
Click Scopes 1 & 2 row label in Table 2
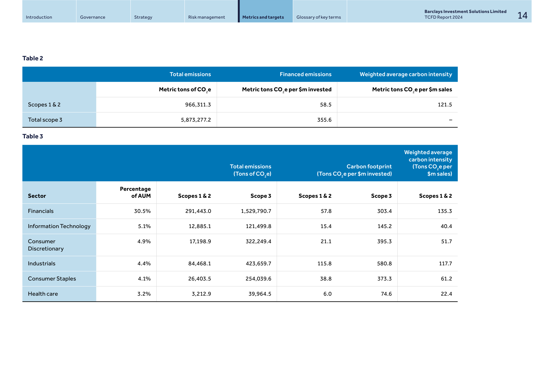[x=44, y=105]
